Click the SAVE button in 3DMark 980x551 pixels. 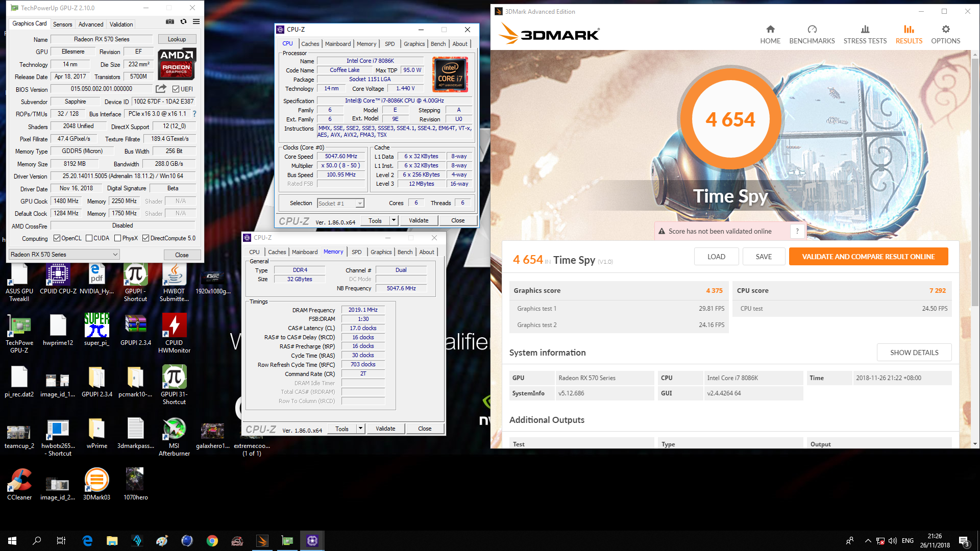click(764, 257)
